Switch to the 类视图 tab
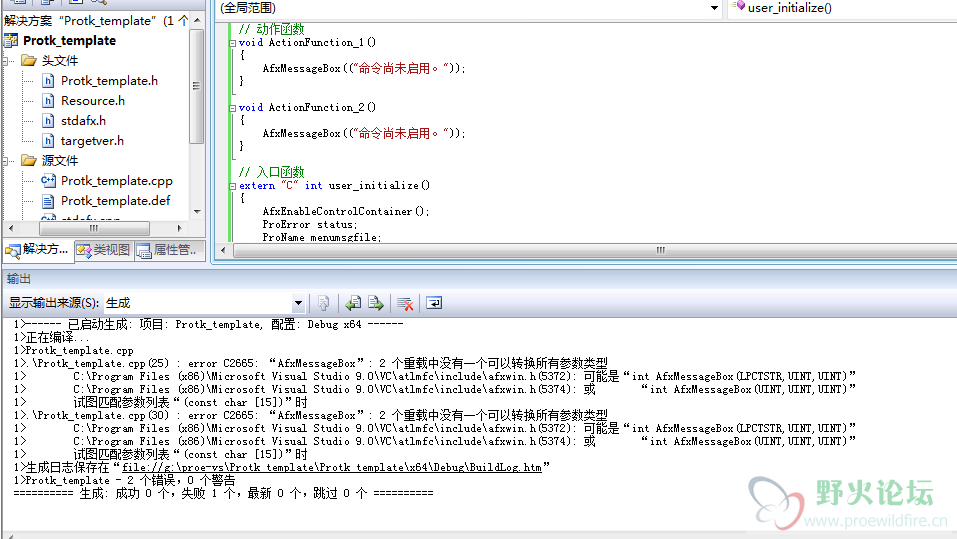The image size is (957, 539). tap(104, 250)
